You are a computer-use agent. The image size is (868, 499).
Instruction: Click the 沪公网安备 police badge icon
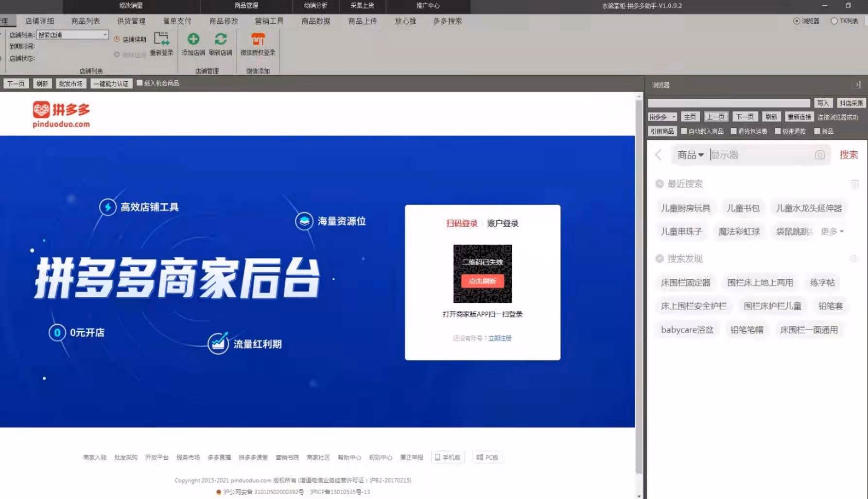pyautogui.click(x=219, y=492)
